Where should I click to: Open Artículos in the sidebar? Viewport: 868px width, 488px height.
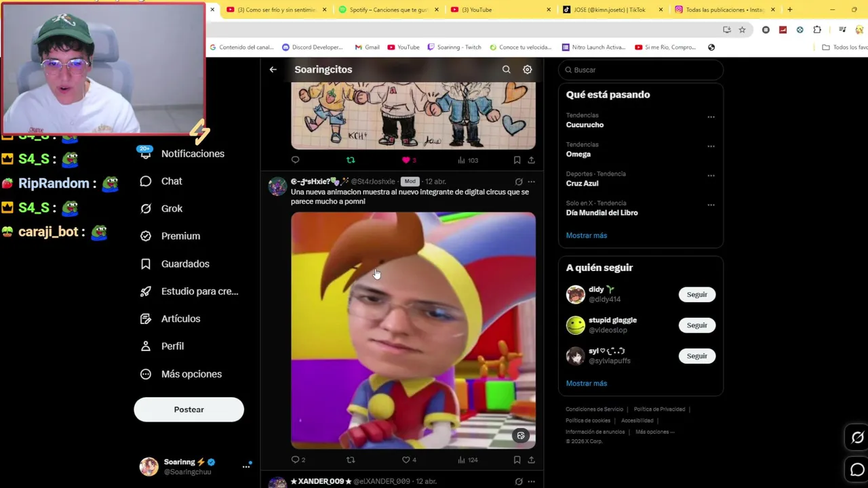coord(170,319)
